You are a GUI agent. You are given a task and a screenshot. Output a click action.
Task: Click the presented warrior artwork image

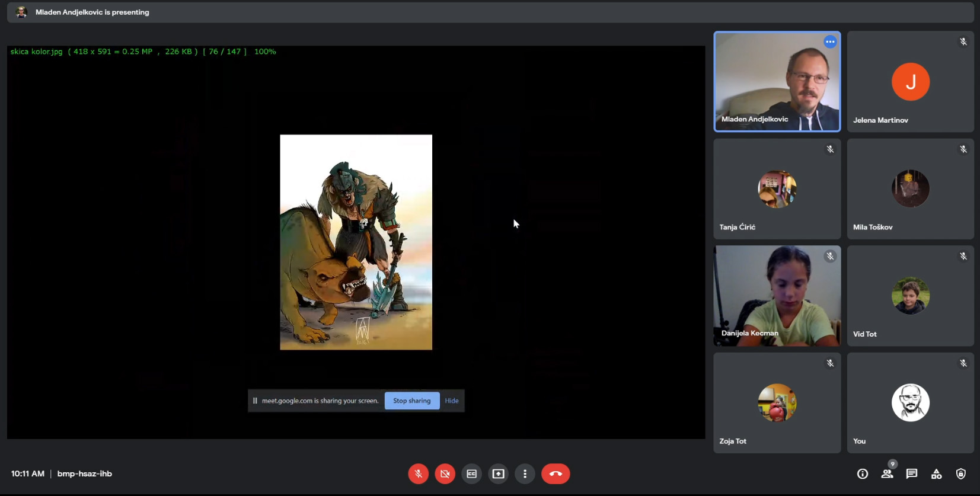[x=356, y=242]
